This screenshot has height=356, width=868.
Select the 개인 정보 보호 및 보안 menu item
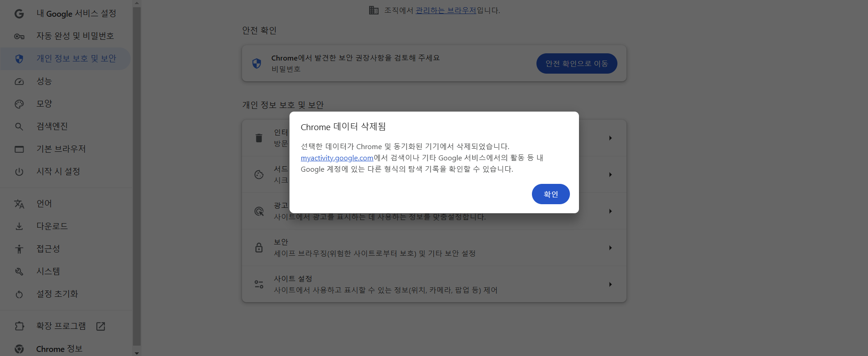tap(66, 59)
